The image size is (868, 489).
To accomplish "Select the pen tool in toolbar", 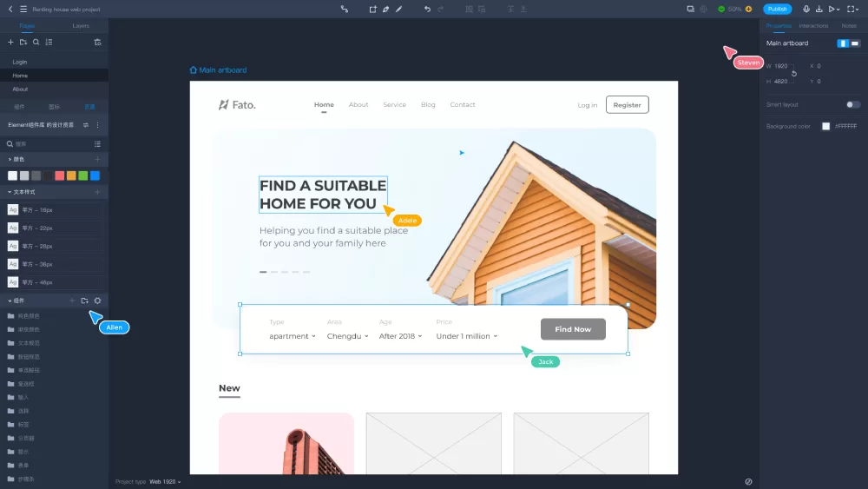I will [386, 9].
